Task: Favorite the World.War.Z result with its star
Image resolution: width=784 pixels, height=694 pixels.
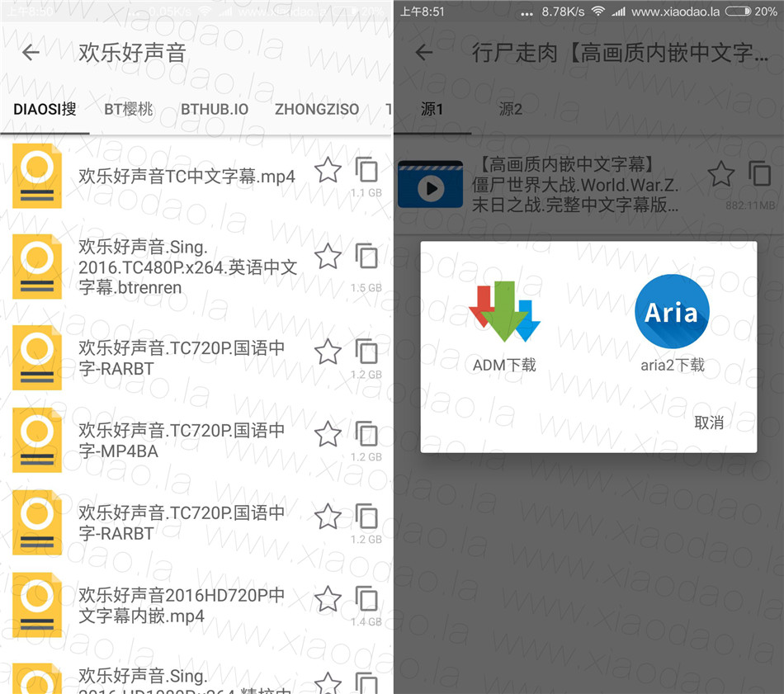Action: click(x=721, y=173)
